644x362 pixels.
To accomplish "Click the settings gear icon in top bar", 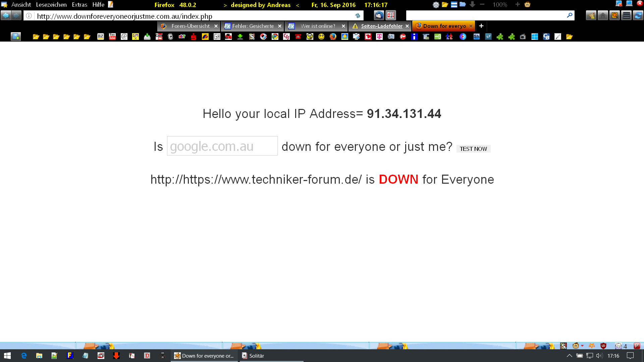I will pyautogui.click(x=436, y=5).
